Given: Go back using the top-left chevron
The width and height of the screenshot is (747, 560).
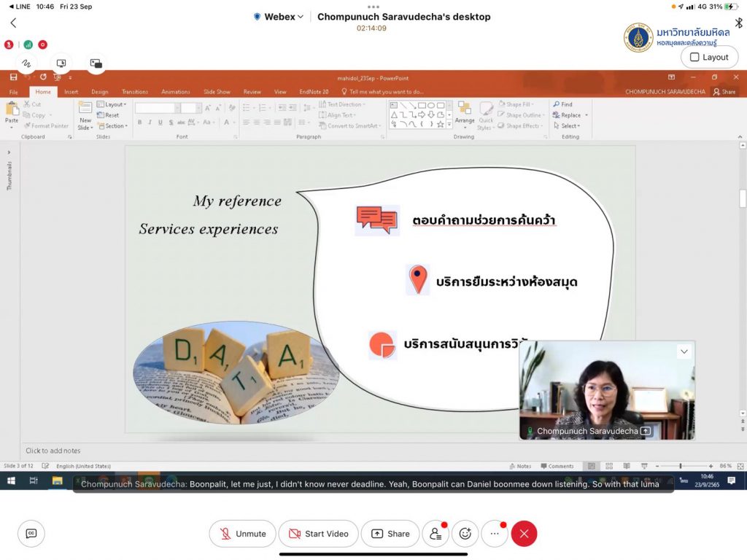Looking at the screenshot, I should (13, 23).
